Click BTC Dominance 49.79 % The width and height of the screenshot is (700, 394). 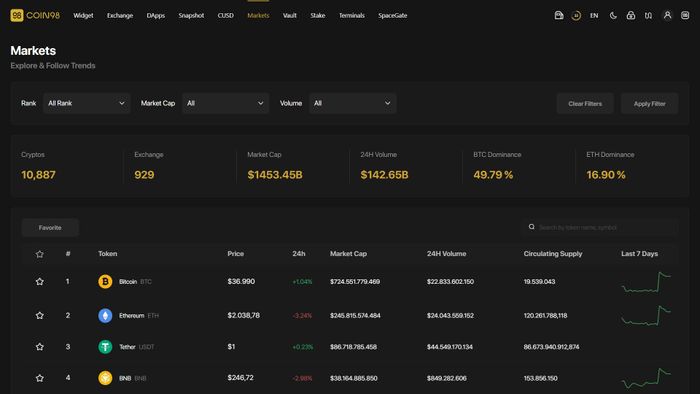coord(493,175)
